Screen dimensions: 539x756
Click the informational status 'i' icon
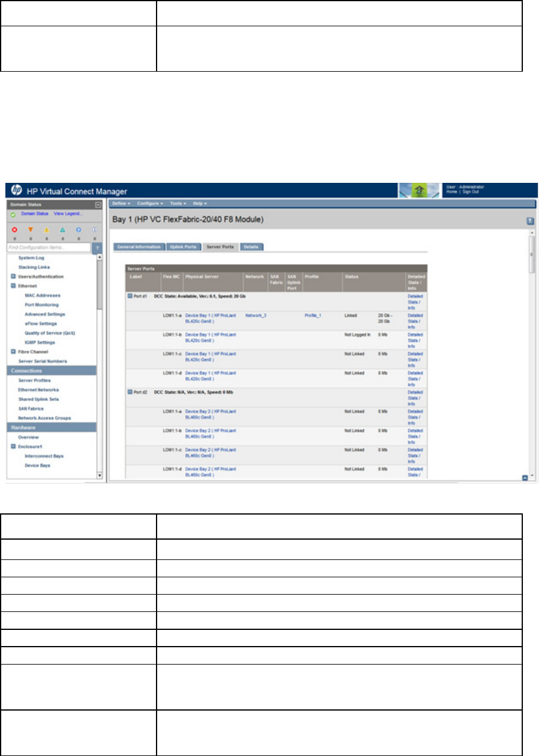tap(94, 229)
